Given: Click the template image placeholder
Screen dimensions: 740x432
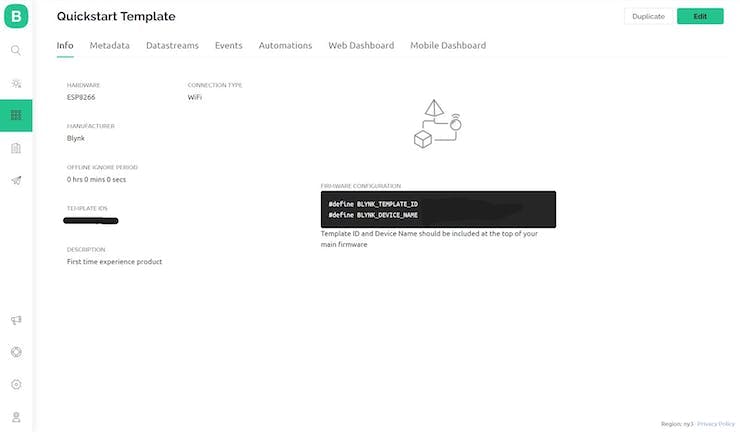Looking at the screenshot, I should (437, 124).
